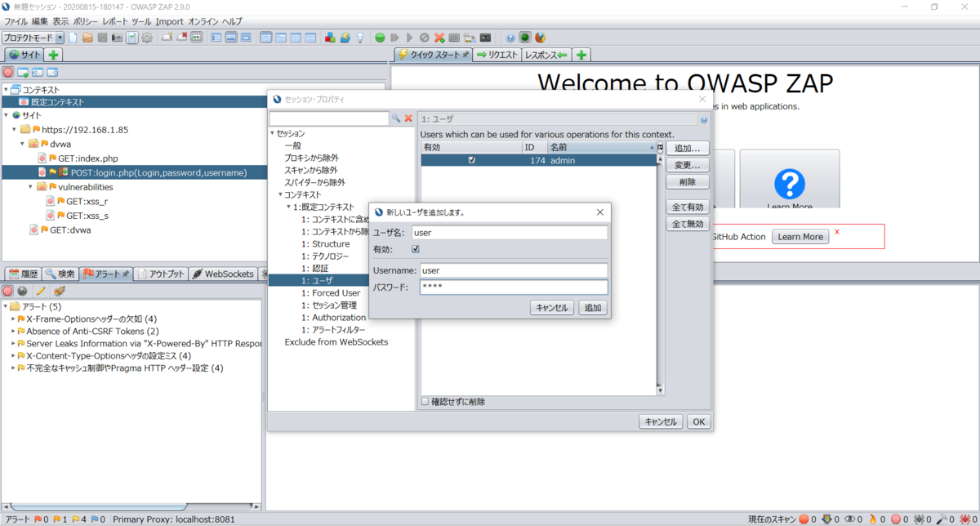Open the Options gear icon in toolbar
The image size is (980, 526).
tap(147, 38)
